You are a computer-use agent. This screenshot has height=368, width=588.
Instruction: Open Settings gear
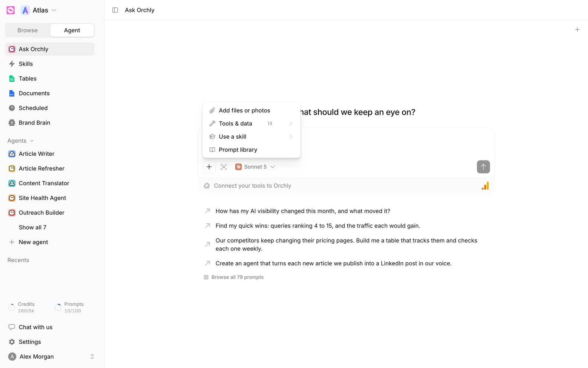point(50,342)
